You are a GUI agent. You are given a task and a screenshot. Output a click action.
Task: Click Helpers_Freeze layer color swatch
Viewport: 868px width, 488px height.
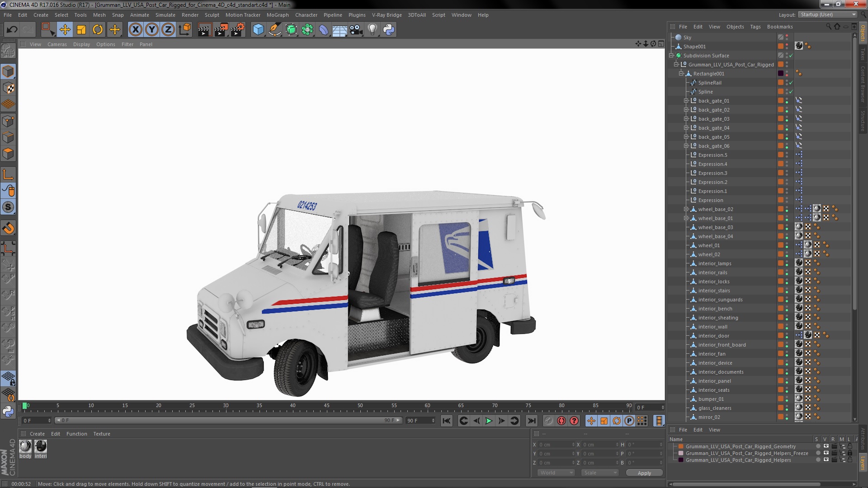(681, 453)
